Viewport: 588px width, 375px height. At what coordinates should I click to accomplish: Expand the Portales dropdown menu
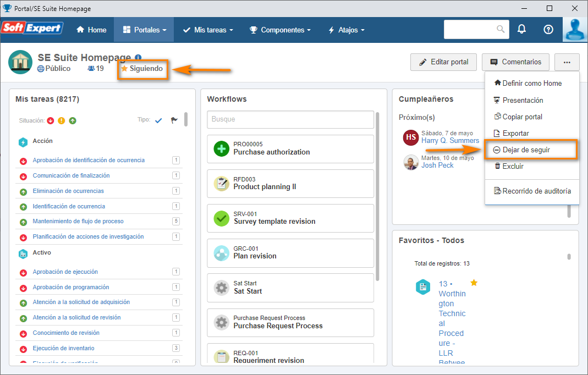[144, 30]
